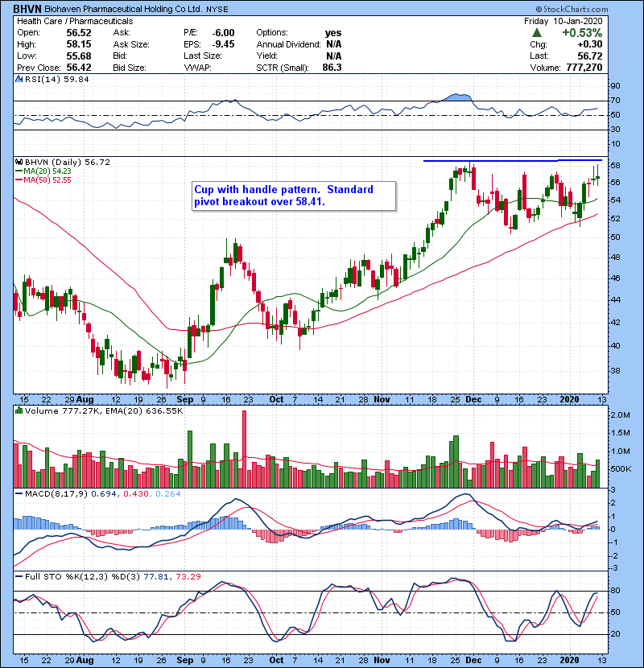Click the Volume panel legend icon
Image resolution: width=644 pixels, height=668 pixels.
click(18, 412)
